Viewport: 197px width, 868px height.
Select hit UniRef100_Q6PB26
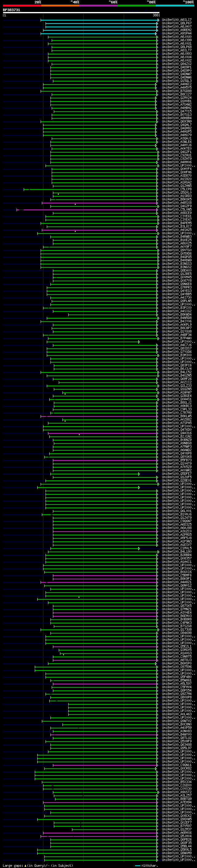click(x=177, y=840)
